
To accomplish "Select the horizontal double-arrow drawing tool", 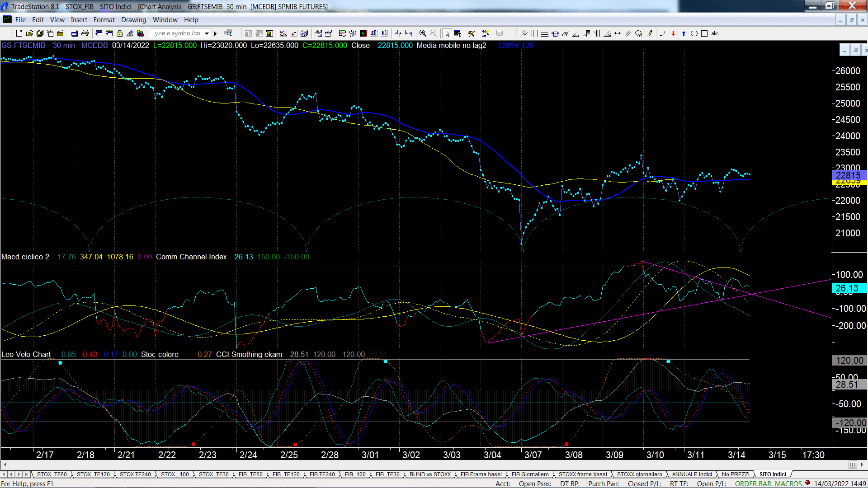I will point(618,33).
